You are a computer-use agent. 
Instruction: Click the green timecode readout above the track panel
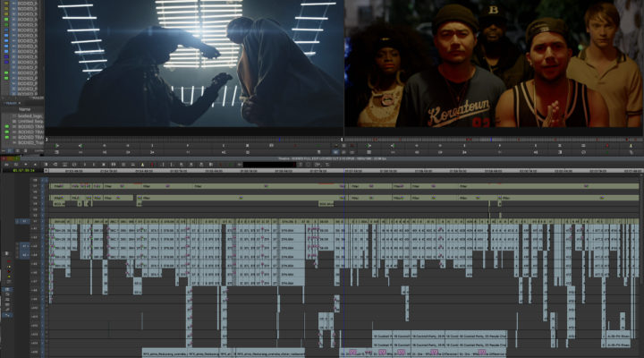pyautogui.click(x=23, y=171)
